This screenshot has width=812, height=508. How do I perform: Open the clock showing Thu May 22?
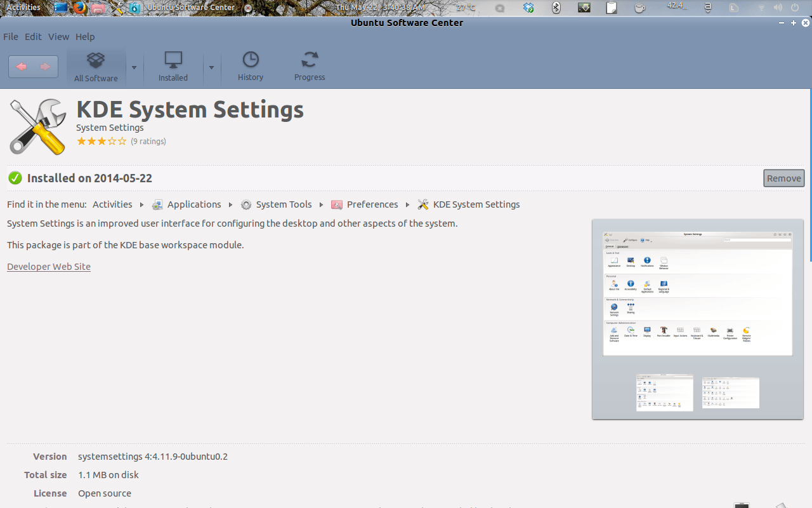pos(381,8)
